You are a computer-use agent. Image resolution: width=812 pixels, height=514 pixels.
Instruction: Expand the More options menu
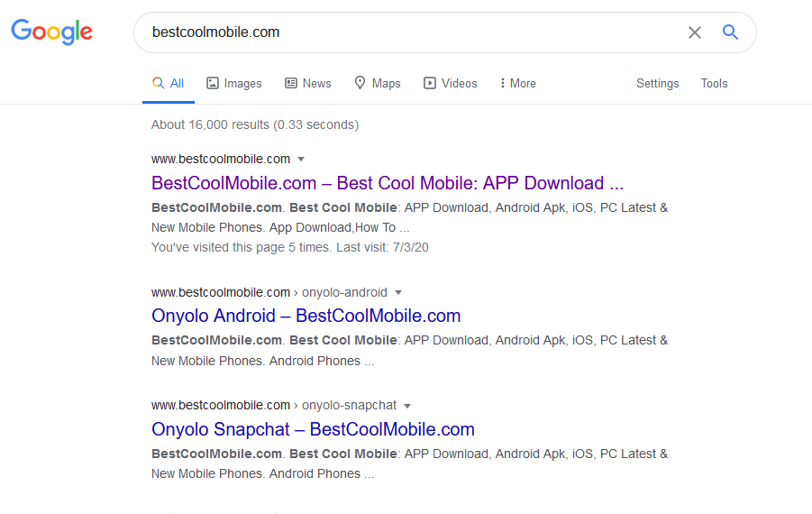point(517,83)
